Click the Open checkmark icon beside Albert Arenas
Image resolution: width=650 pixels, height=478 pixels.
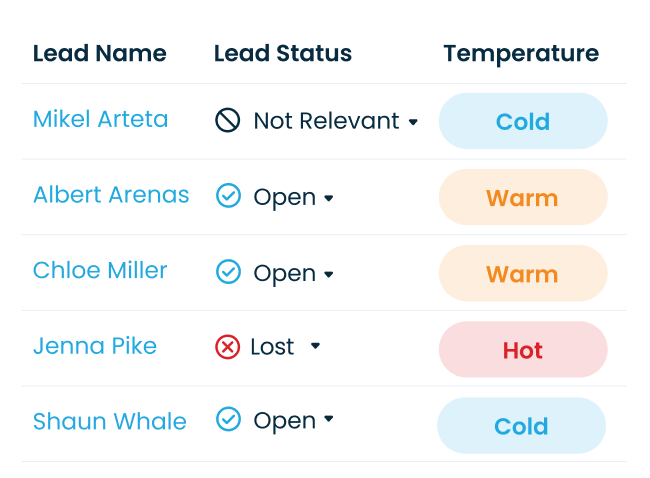point(228,196)
